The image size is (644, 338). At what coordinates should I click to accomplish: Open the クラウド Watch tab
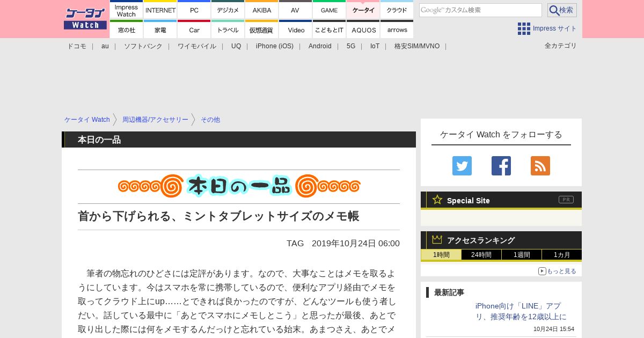tap(397, 10)
